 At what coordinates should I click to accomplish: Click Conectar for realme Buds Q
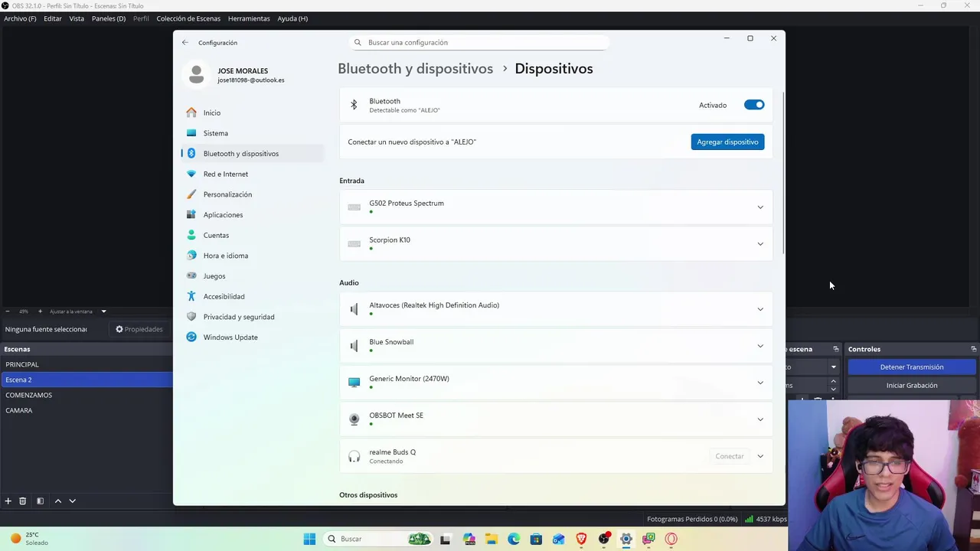pos(729,456)
